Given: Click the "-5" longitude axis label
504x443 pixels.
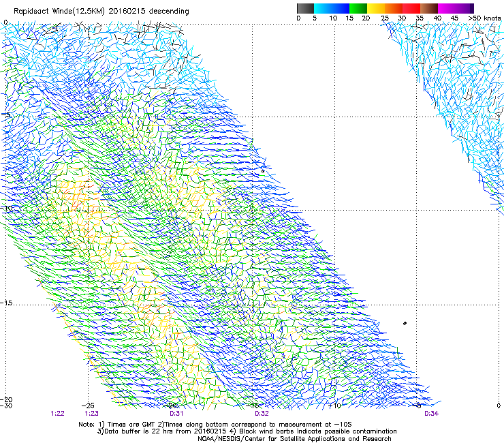Looking at the screenshot, I should 417,406.
